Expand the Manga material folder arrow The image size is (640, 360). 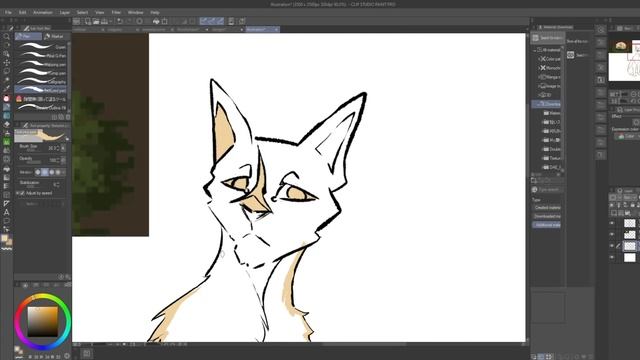[539, 77]
